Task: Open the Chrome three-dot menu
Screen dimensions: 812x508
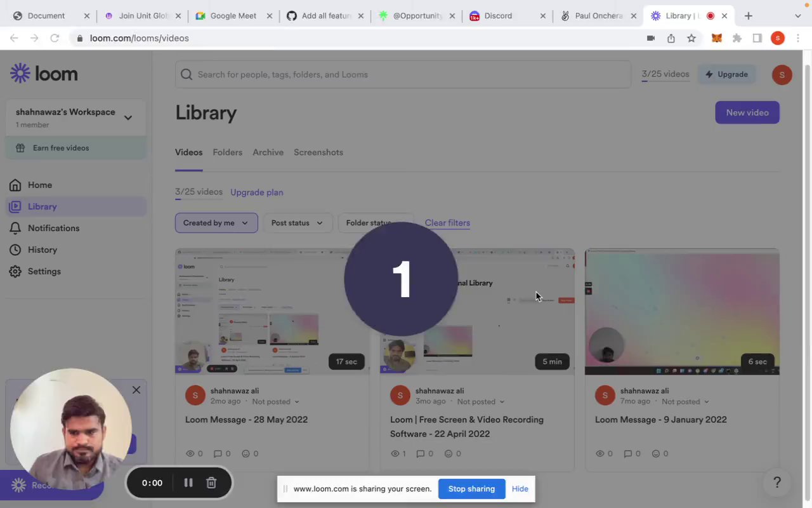Action: [798, 38]
